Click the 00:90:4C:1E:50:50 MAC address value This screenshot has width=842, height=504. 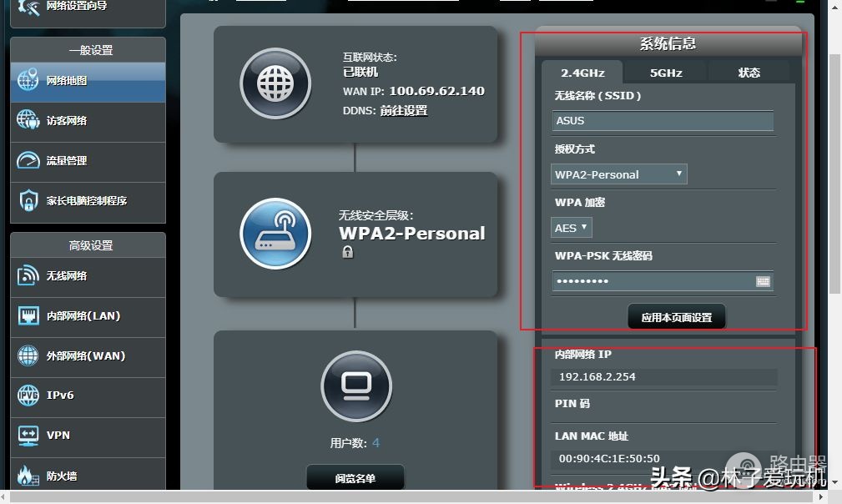point(609,458)
